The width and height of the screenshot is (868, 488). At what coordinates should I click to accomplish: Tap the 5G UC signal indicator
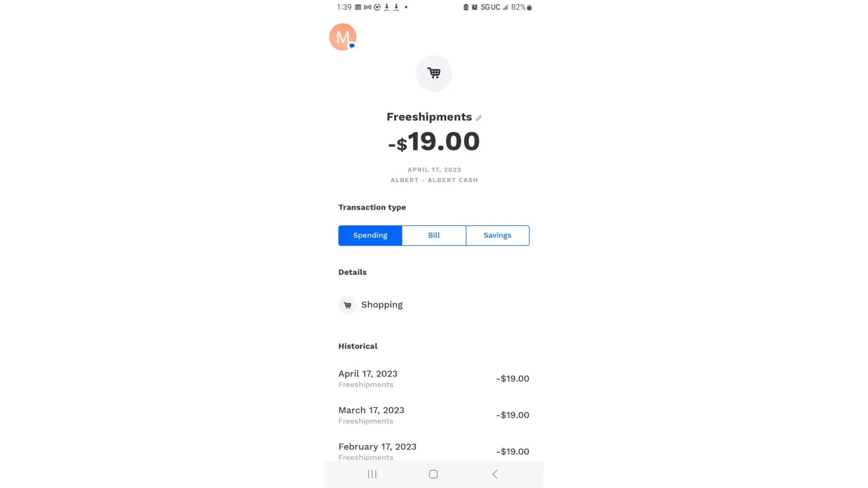click(491, 7)
